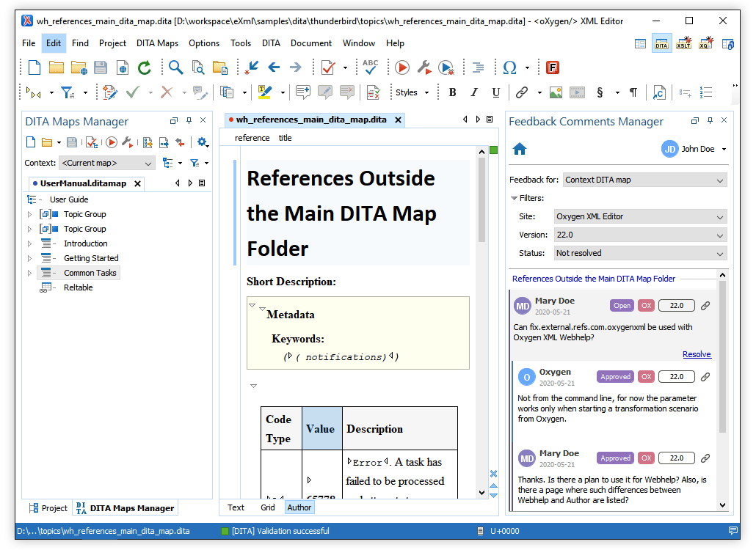Open the John Doe user dropdown
The width and height of the screenshot is (756, 550).
click(724, 150)
